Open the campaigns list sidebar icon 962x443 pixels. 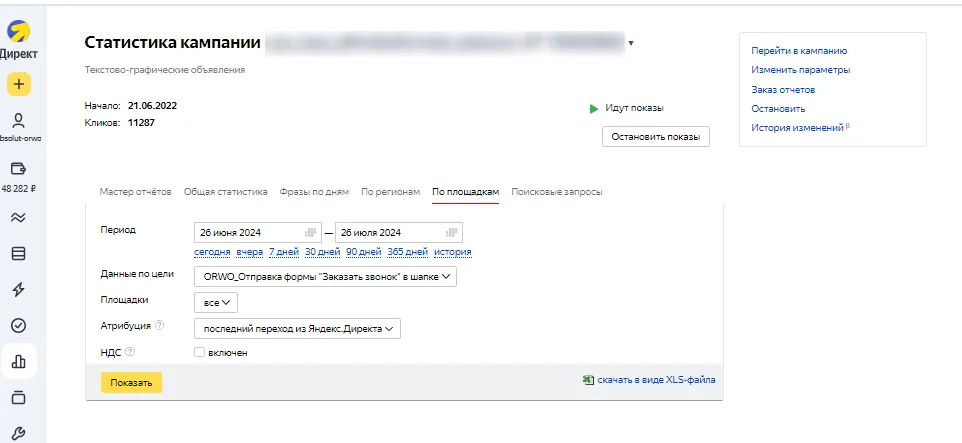tap(19, 253)
